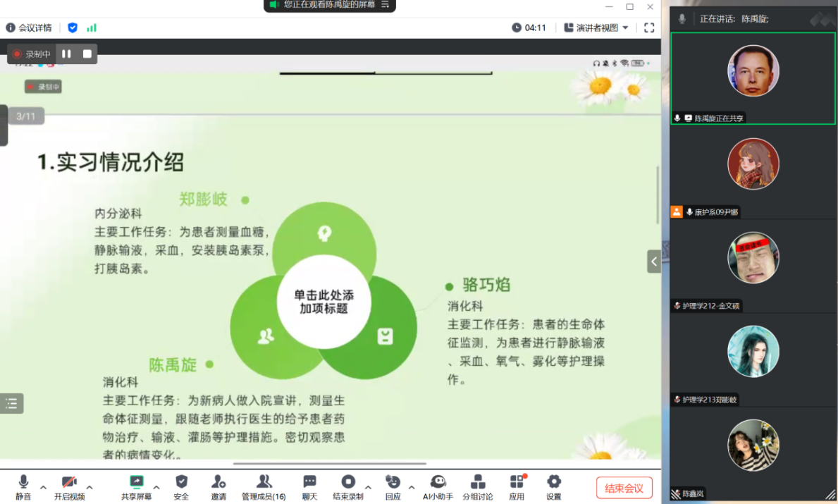
Task: Turn on camera with 开启视频
Action: [69, 486]
